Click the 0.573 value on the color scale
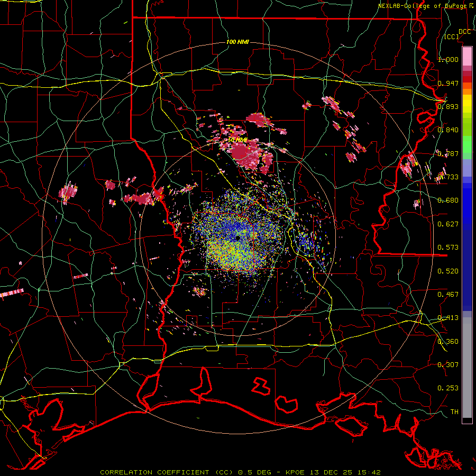Screen dimensions: 476x476 coord(448,248)
